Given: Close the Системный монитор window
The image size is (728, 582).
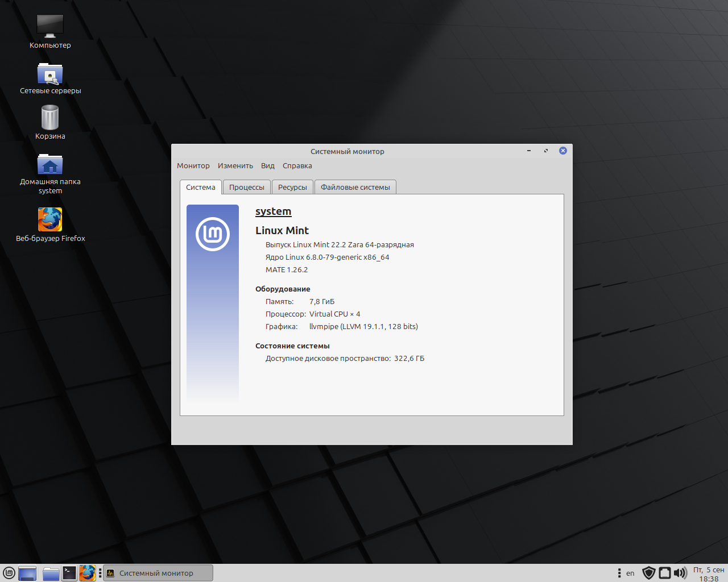Looking at the screenshot, I should [563, 151].
